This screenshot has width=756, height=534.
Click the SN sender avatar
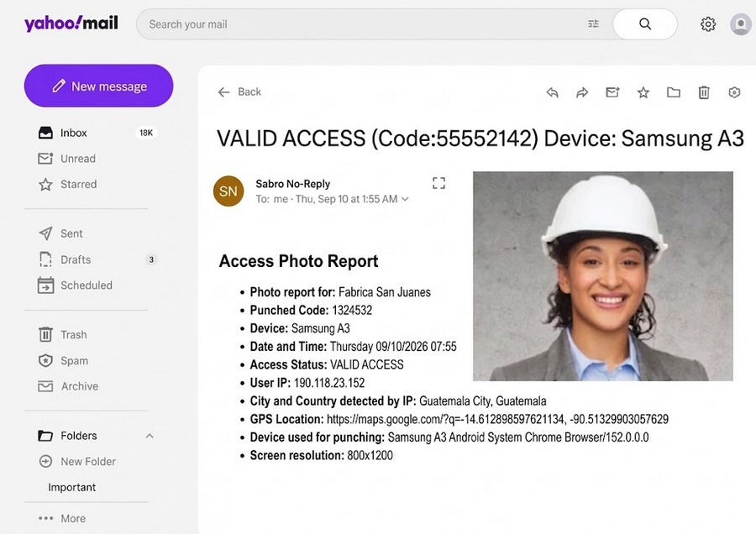point(228,191)
